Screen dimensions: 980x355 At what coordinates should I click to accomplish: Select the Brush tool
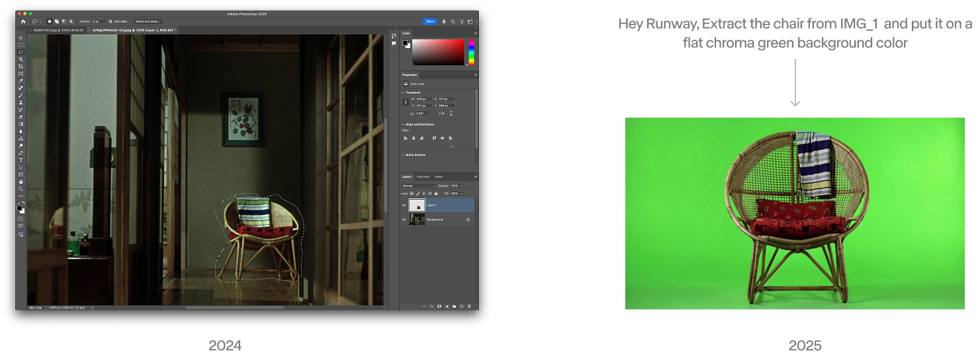(x=21, y=95)
